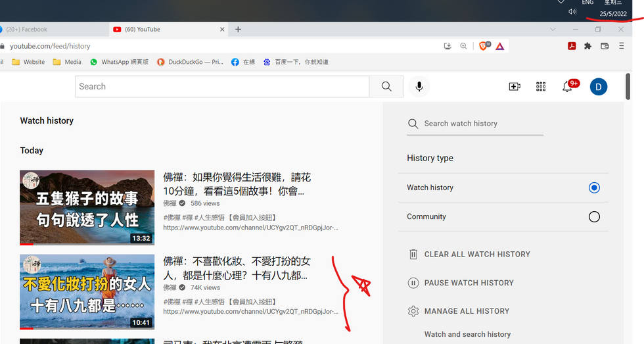Open 佛禪 channel under the 74K views video
Screen dimensions: 644x344
[170, 287]
